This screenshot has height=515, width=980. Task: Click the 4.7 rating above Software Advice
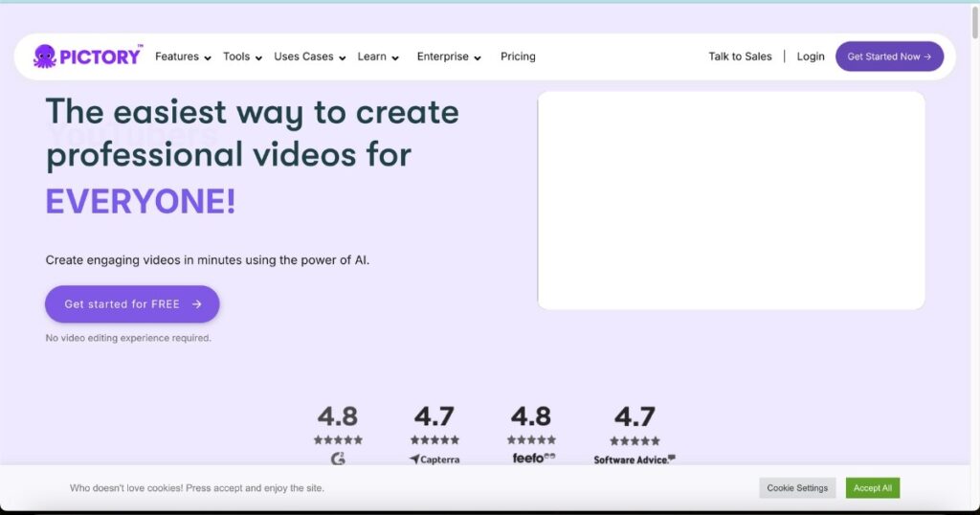coord(635,416)
